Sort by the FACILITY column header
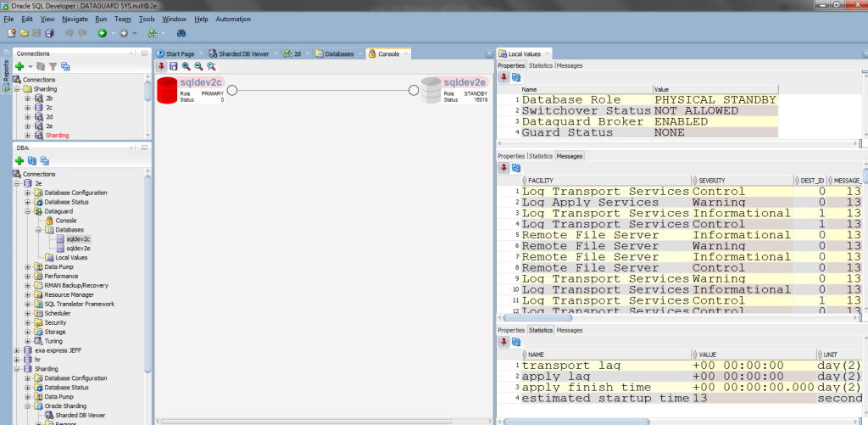The width and height of the screenshot is (868, 425). (607, 181)
